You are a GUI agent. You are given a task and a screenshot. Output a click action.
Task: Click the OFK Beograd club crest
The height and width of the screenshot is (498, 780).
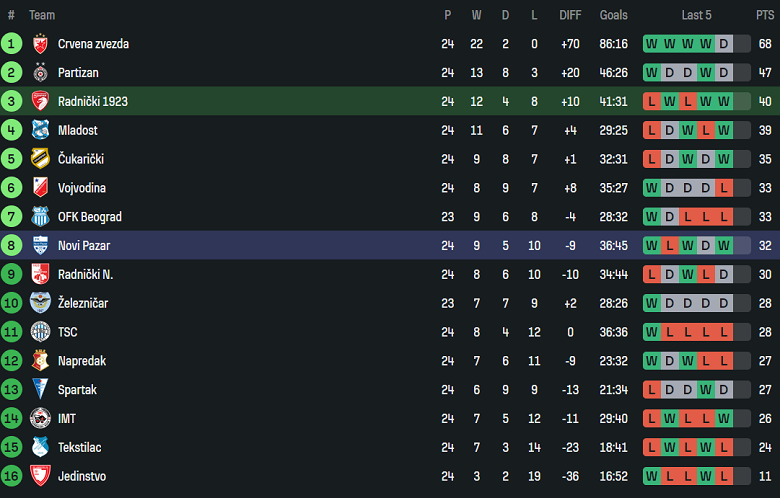pyautogui.click(x=40, y=217)
